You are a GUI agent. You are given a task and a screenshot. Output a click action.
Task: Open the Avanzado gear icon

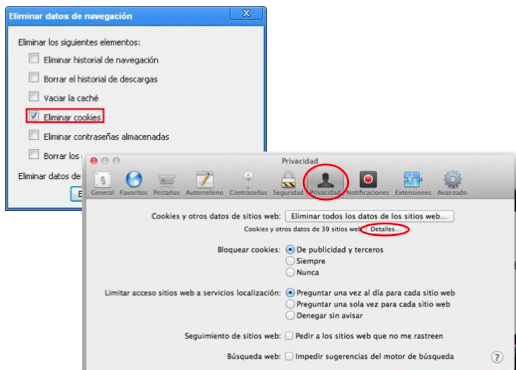(452, 183)
